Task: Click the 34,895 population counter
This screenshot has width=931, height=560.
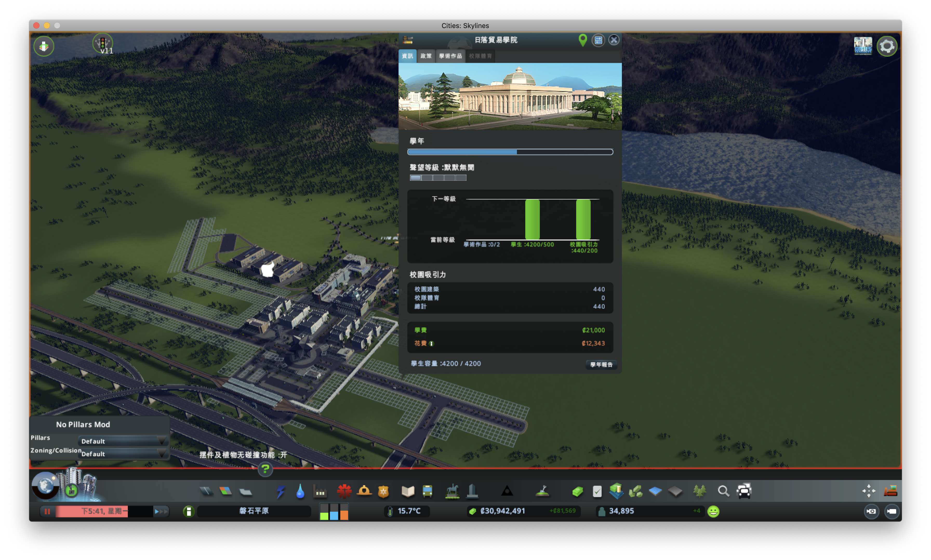Action: [x=621, y=511]
